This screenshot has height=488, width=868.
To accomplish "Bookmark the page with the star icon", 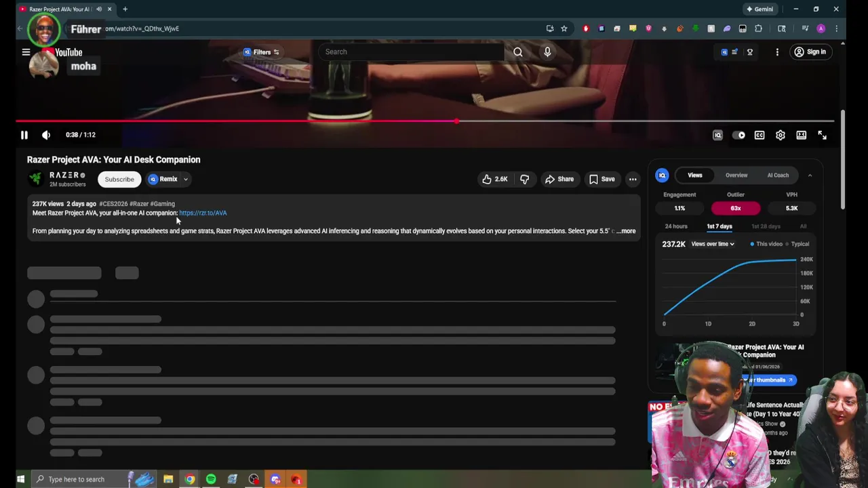I will pyautogui.click(x=564, y=28).
